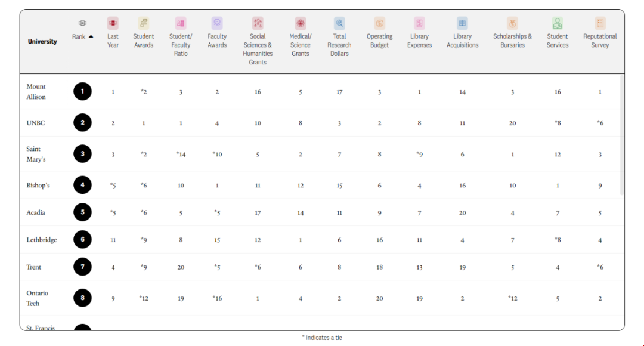Select the Mount Allison university name
Screen dimensions: 644x346
36,92
